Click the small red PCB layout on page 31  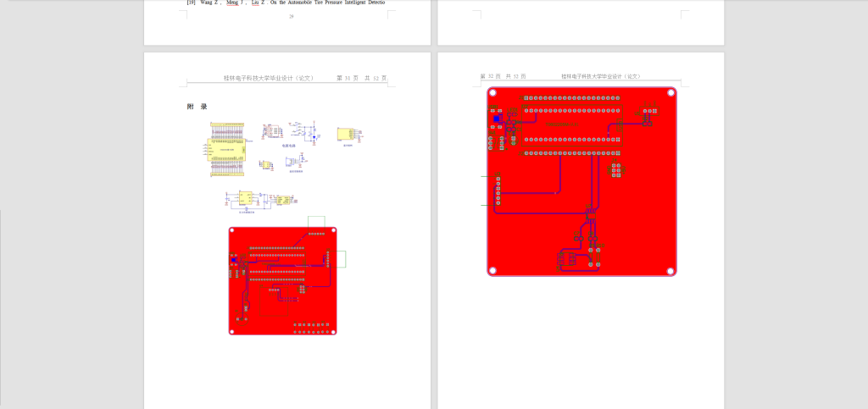283,280
